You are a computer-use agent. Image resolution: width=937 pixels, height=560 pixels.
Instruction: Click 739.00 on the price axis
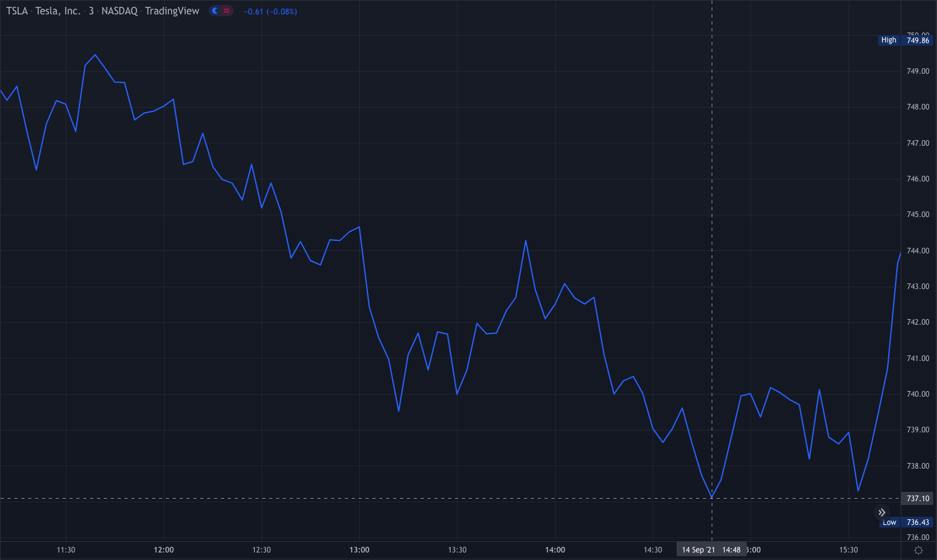tap(918, 430)
